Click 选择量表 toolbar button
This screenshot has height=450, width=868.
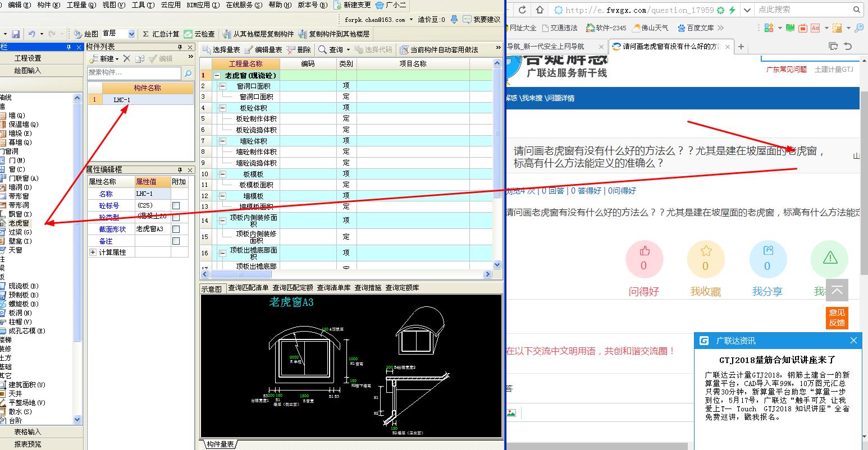[221, 50]
